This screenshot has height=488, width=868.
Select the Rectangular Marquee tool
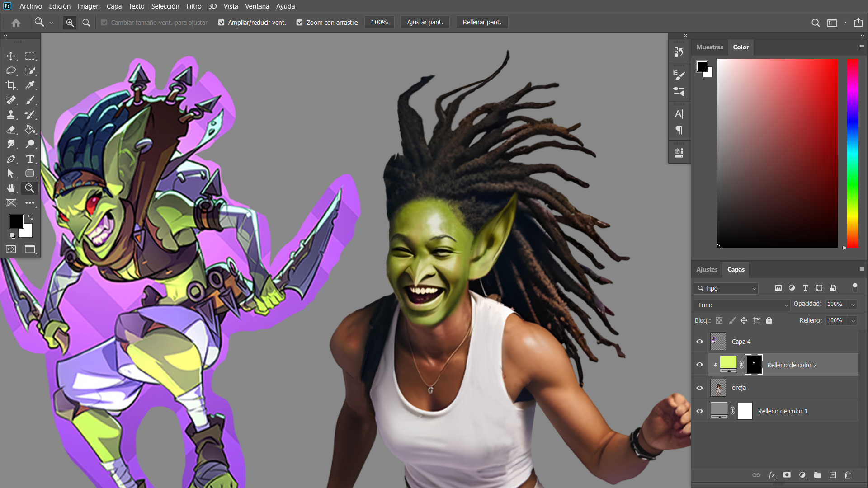coord(30,56)
